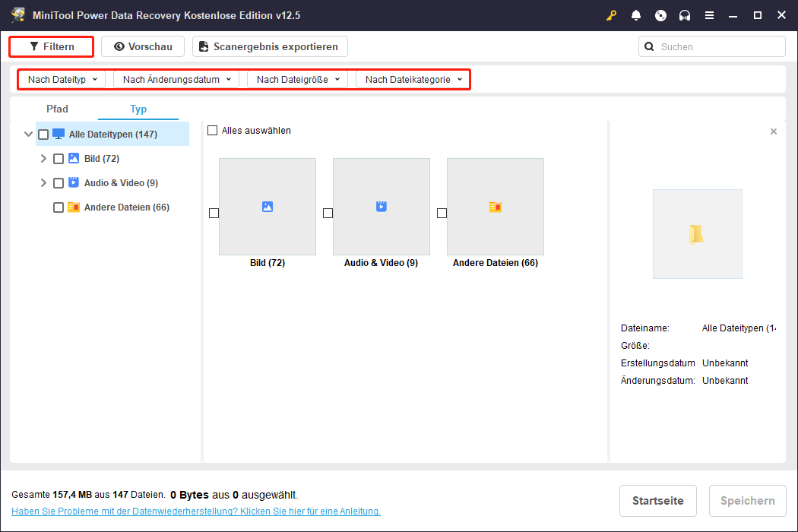Image resolution: width=798 pixels, height=532 pixels.
Task: Open the Audio & Video (9) thumbnail tile
Action: [382, 207]
